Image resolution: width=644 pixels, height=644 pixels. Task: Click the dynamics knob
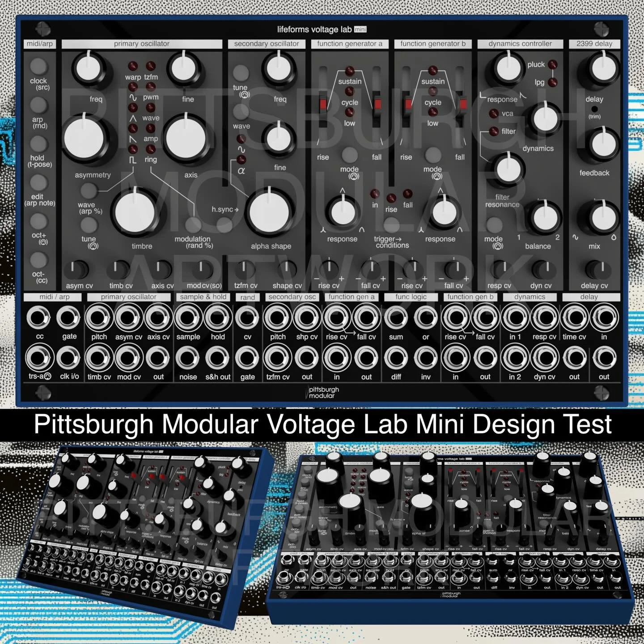click(x=545, y=118)
